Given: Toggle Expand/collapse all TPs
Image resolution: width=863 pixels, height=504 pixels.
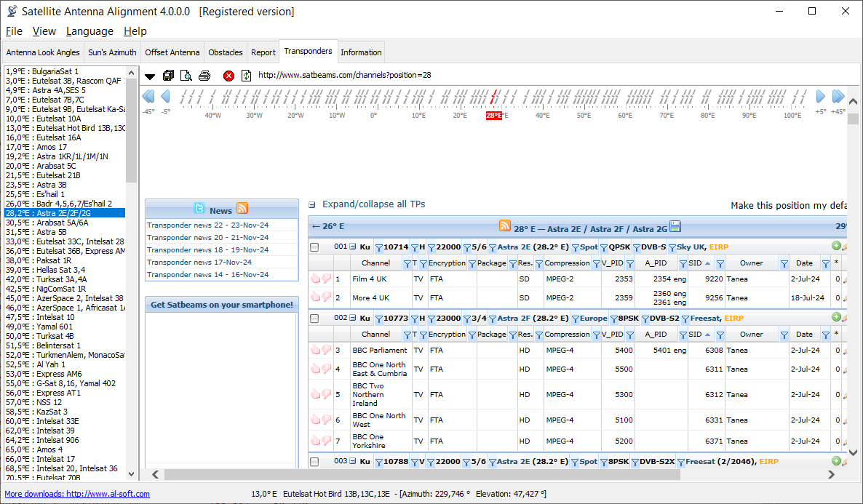Looking at the screenshot, I should [x=373, y=204].
